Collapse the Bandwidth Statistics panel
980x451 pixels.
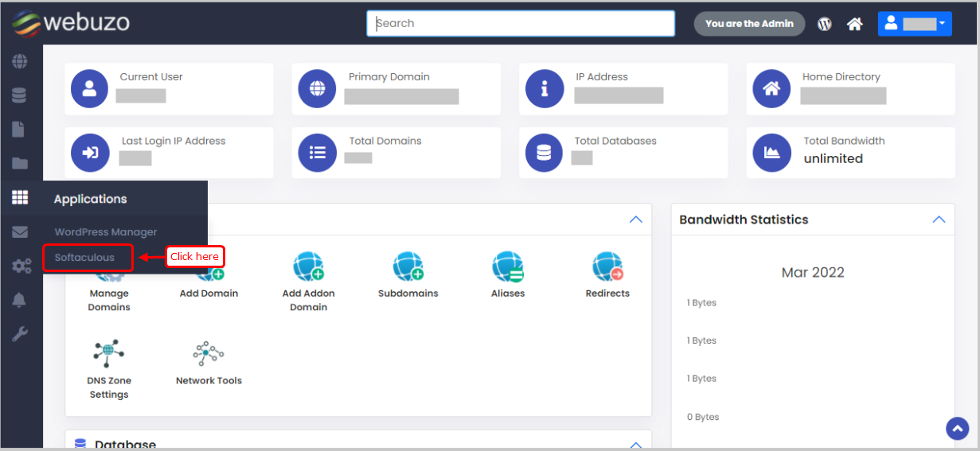[939, 220]
